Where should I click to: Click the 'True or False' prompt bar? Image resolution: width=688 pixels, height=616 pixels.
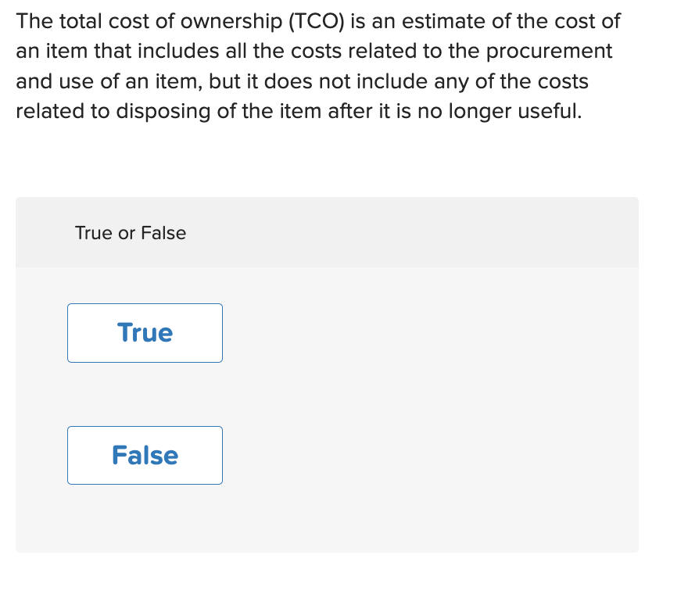pos(328,232)
